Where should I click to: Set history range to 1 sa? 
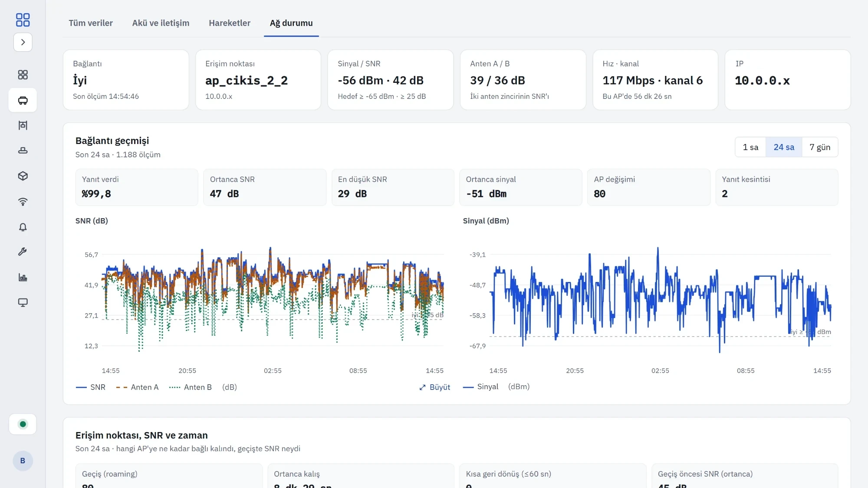pyautogui.click(x=750, y=147)
